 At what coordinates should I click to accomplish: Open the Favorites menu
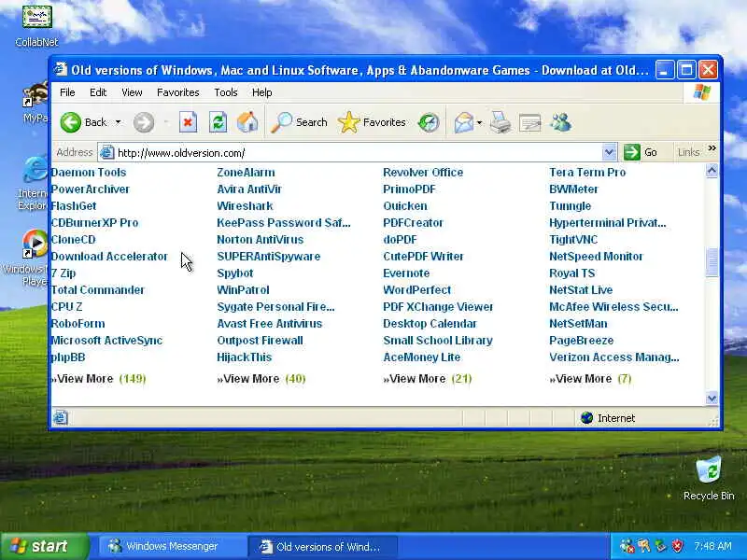[178, 92]
